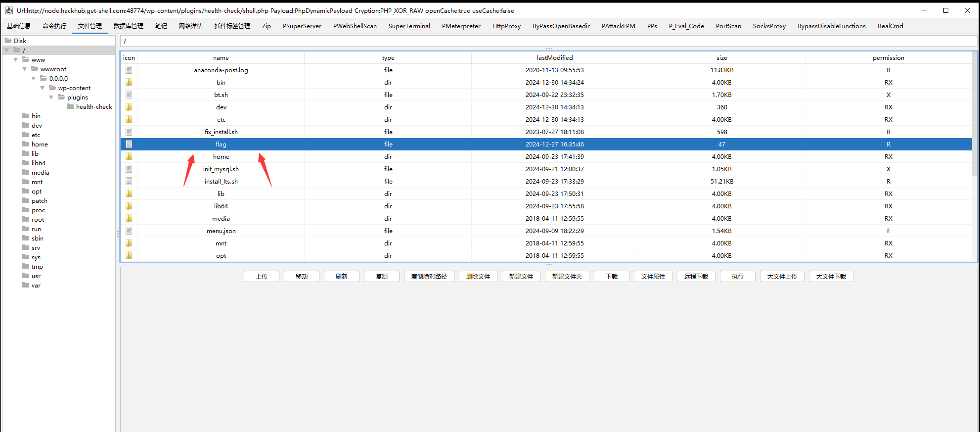Switch to the 命令执行 tab
The image size is (980, 432).
(54, 26)
